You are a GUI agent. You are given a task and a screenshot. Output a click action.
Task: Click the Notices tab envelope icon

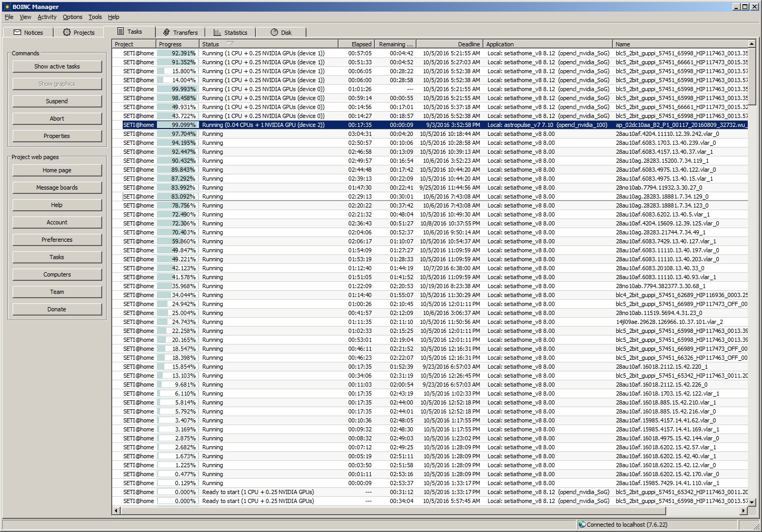(17, 32)
